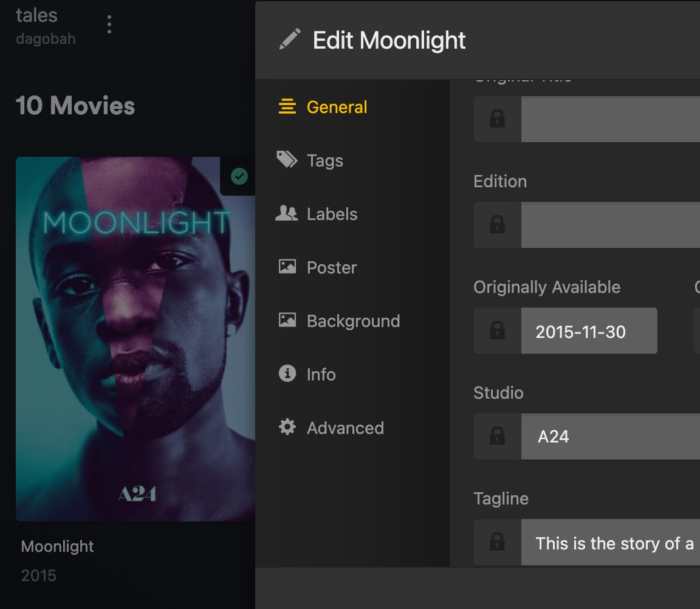The width and height of the screenshot is (700, 609).
Task: Open the three-dot menu beside tales
Action: [x=109, y=24]
